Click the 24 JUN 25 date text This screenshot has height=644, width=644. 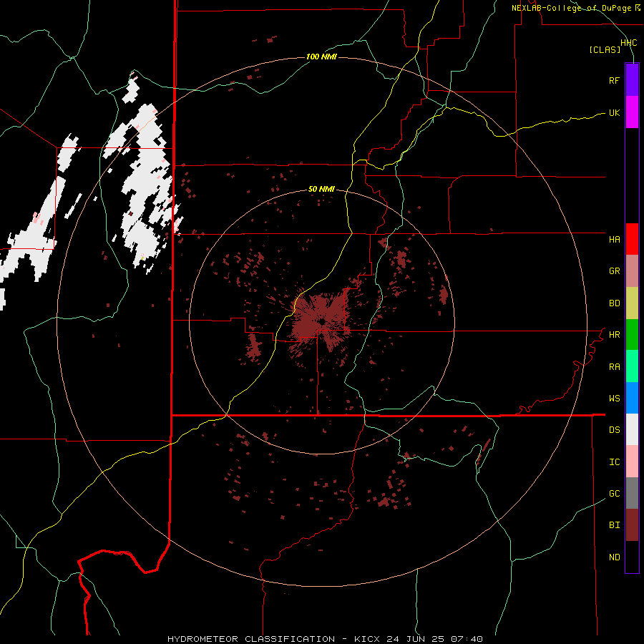tap(416, 639)
